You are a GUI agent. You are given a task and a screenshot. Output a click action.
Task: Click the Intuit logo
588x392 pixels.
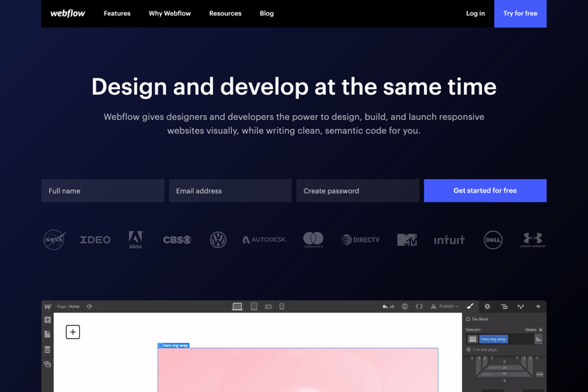tap(449, 240)
